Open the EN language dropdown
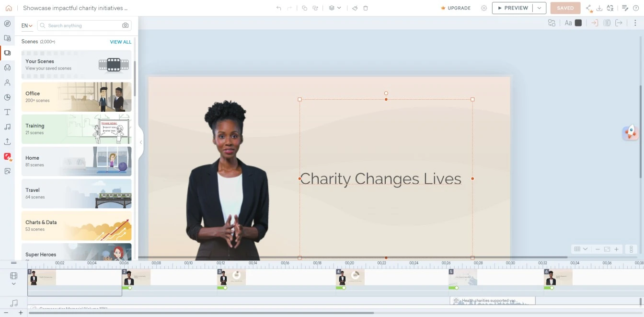The image size is (644, 317). coord(27,26)
